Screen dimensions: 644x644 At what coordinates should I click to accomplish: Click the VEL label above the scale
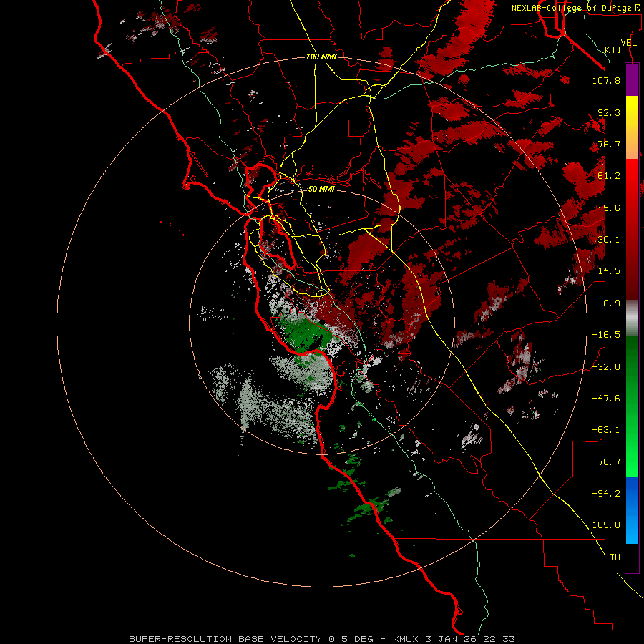pyautogui.click(x=628, y=43)
